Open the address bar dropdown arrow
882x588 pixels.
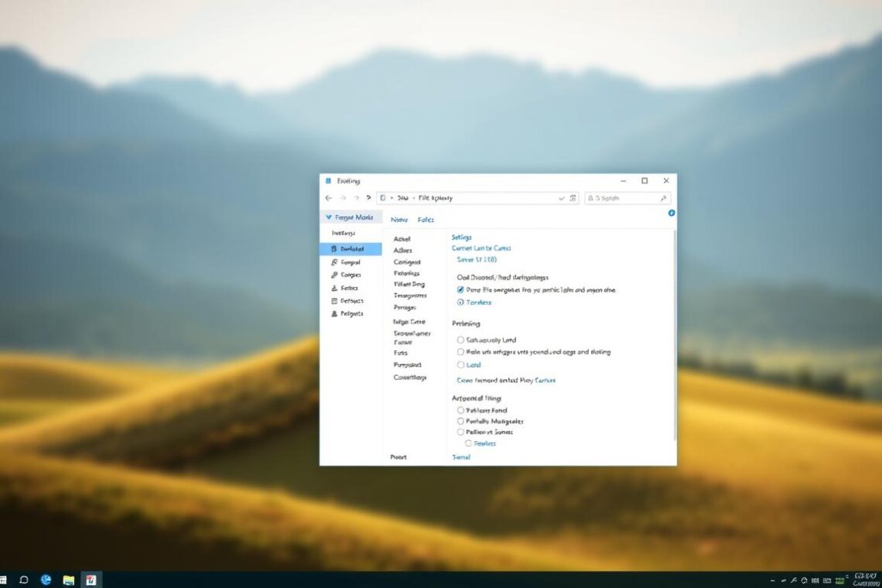pos(561,197)
